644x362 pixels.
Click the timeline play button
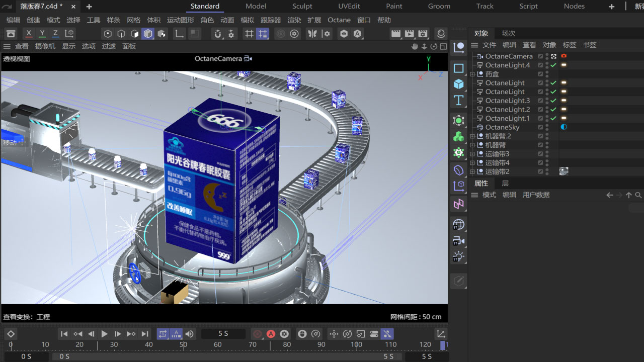(104, 334)
